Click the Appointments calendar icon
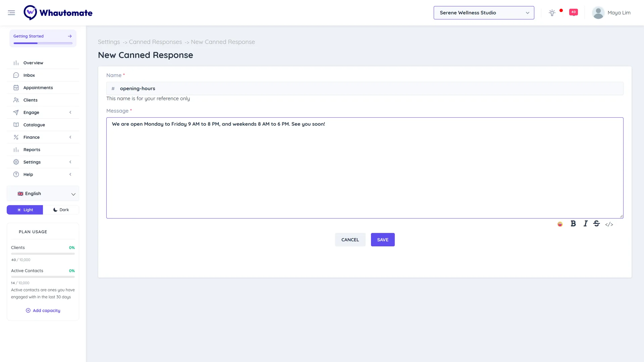Viewport: 644px width, 362px height. click(x=16, y=88)
